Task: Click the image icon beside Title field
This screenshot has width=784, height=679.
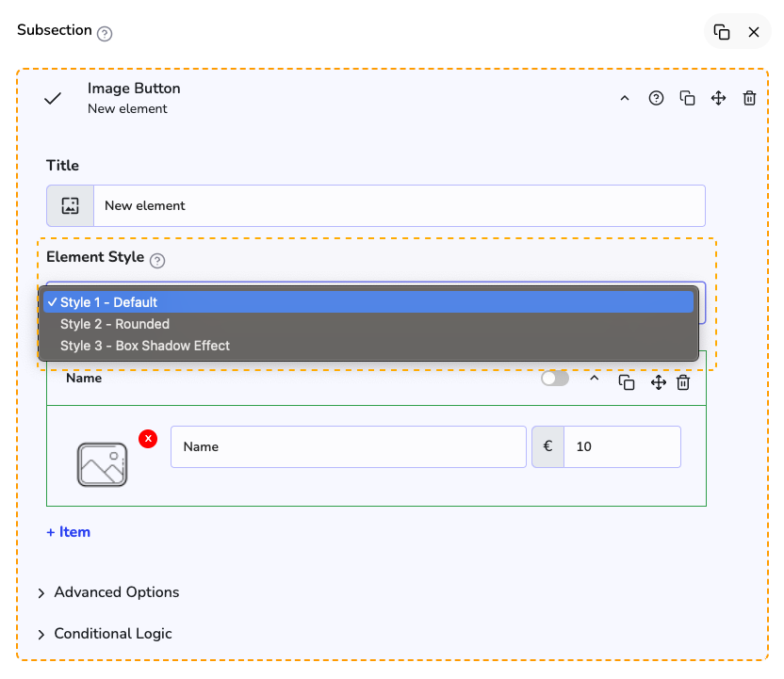Action: (x=70, y=205)
